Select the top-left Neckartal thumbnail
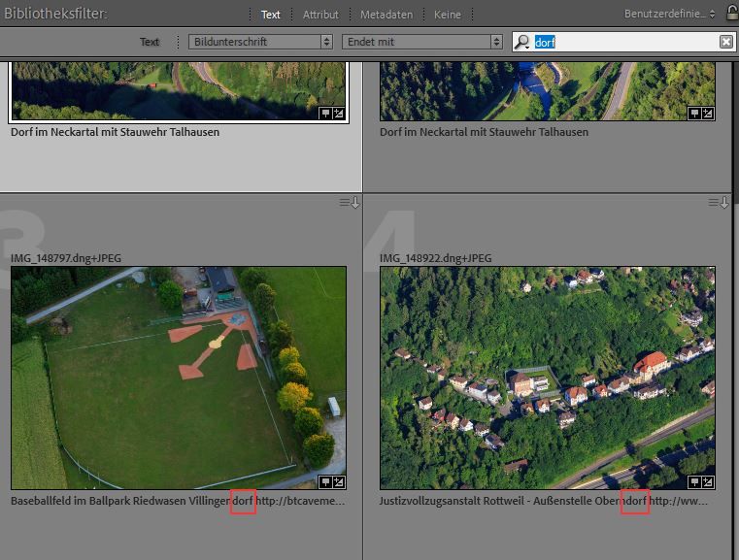The width and height of the screenshot is (739, 560). click(x=179, y=91)
